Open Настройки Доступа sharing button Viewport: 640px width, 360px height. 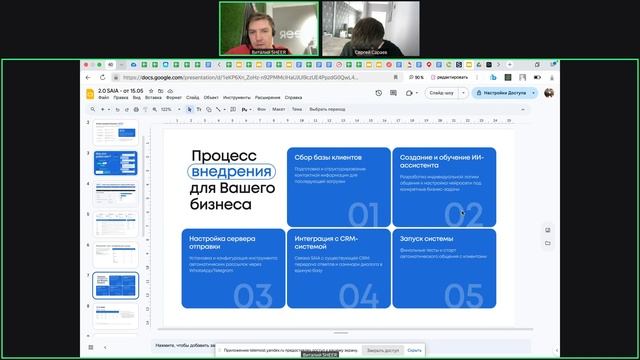501,93
